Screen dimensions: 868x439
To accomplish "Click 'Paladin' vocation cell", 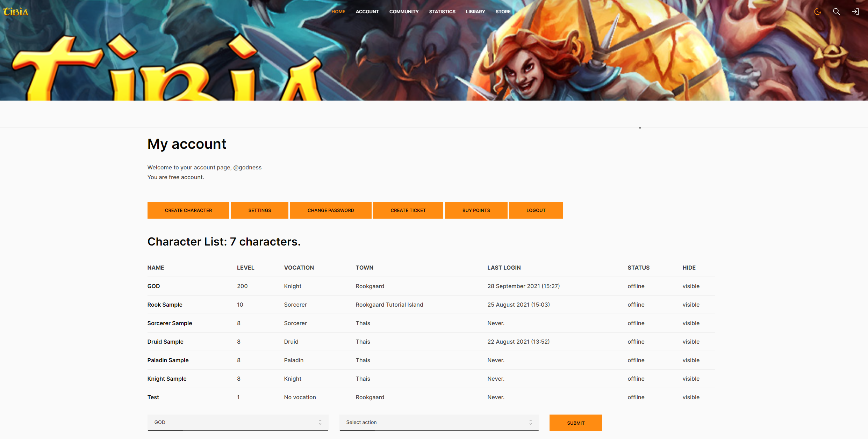I will [x=294, y=360].
